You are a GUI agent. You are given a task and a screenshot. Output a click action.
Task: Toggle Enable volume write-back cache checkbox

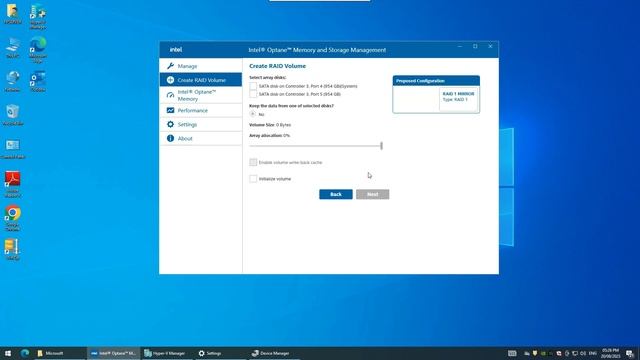pos(253,162)
